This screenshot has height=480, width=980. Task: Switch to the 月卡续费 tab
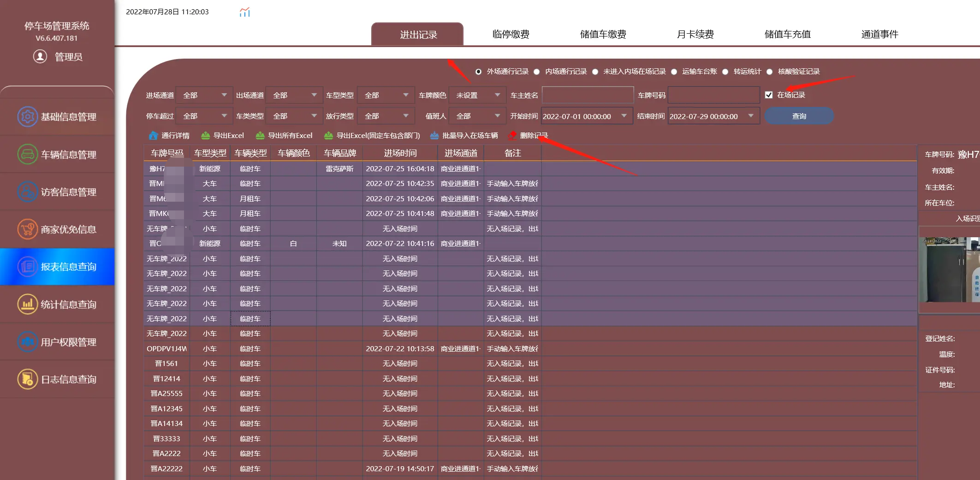[695, 34]
